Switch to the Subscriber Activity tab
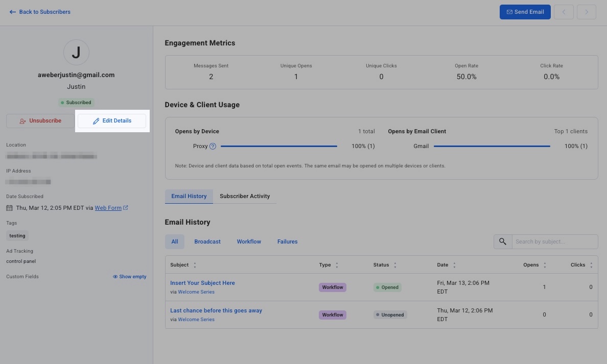Image resolution: width=607 pixels, height=364 pixels. [245, 196]
